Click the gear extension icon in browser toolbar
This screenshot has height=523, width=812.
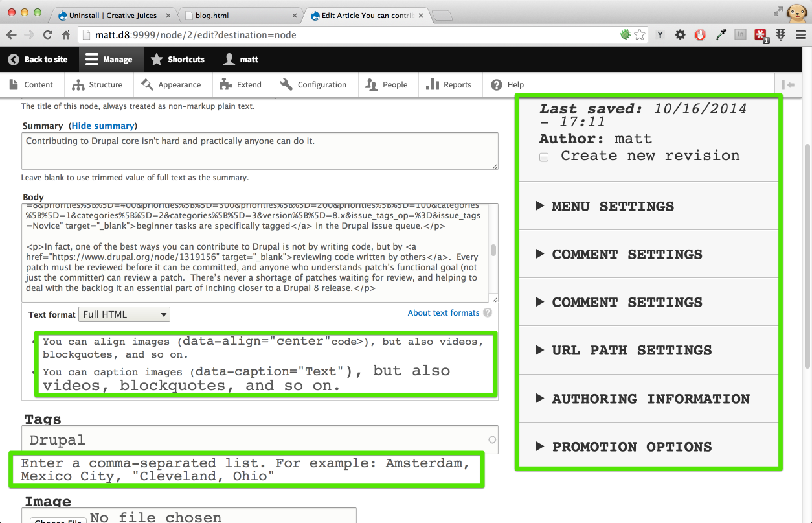point(680,35)
